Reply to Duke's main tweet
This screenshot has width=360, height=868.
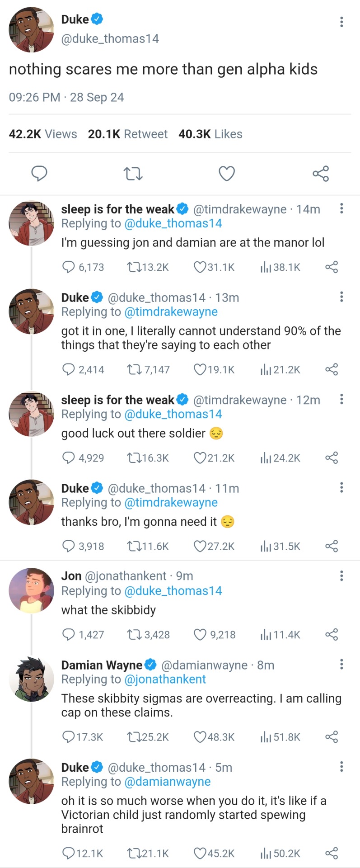pos(39,173)
